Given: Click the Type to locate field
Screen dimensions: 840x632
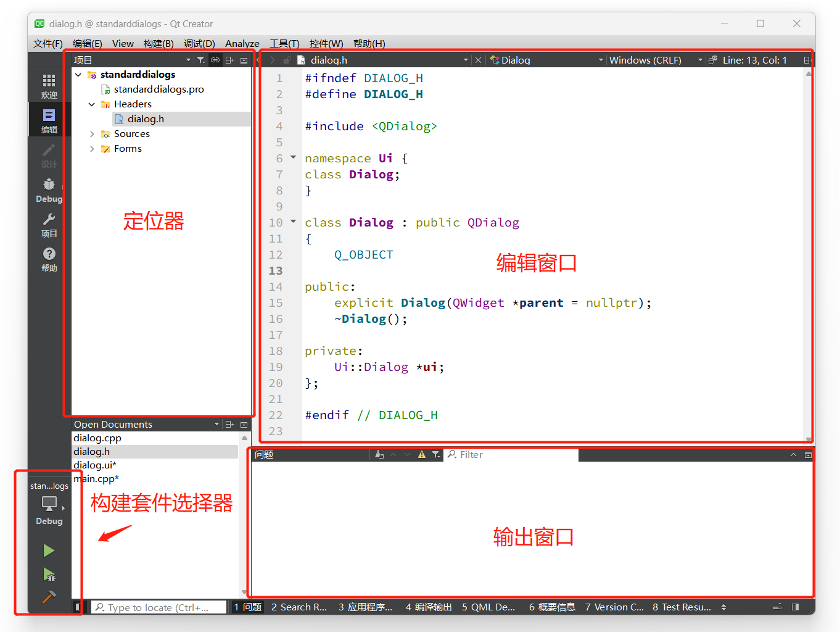Looking at the screenshot, I should [159, 607].
